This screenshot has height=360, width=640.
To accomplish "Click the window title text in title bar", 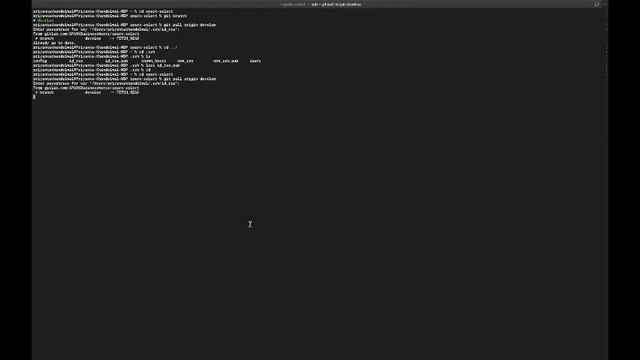I will click(x=321, y=4).
